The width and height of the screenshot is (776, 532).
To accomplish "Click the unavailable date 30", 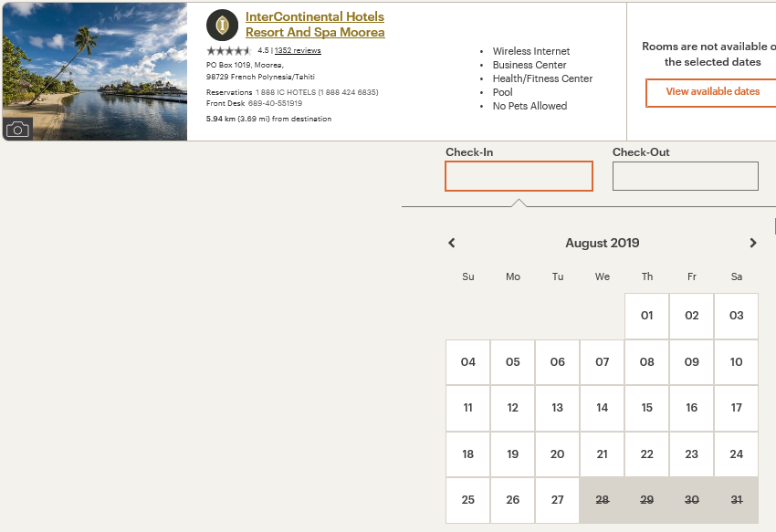I will pos(691,500).
